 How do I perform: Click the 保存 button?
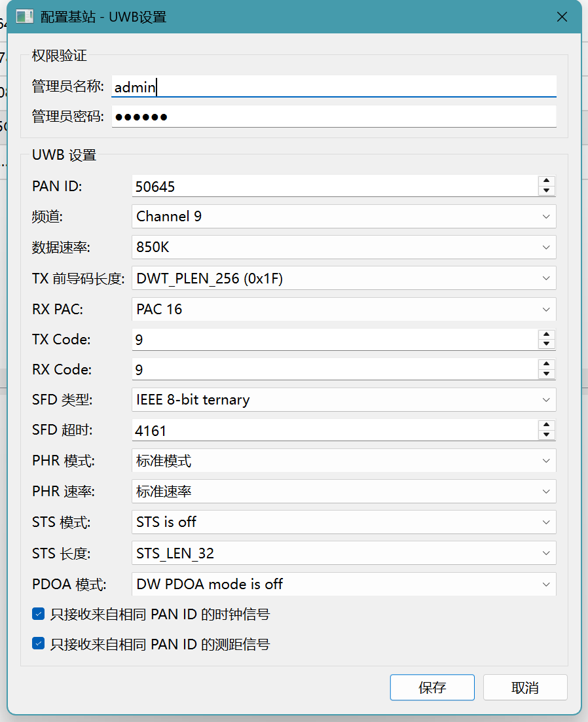[432, 687]
